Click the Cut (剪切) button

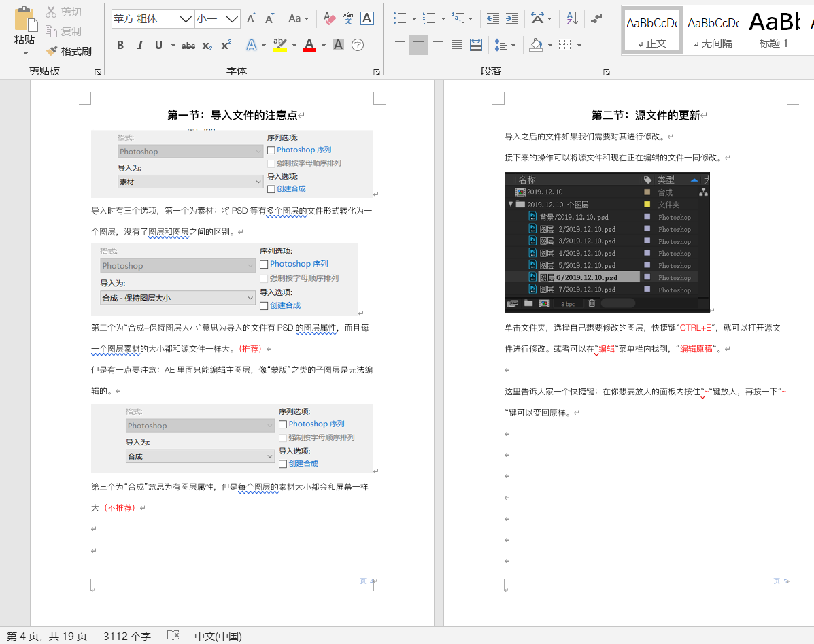click(63, 12)
